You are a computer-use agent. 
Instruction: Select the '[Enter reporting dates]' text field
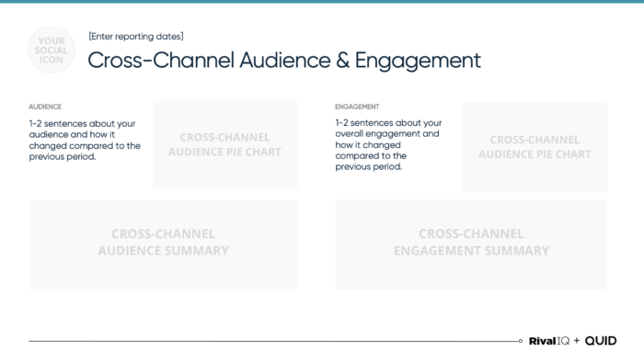(x=136, y=37)
